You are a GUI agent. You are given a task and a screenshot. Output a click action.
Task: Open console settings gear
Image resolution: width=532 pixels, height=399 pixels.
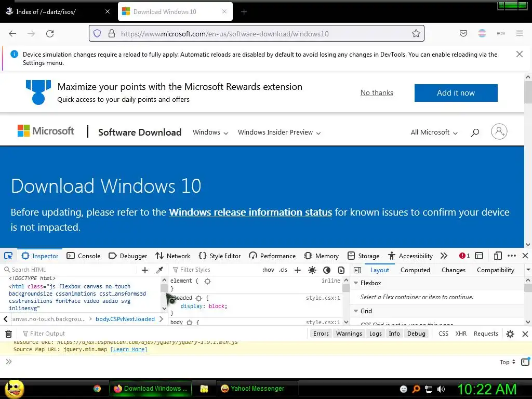510,334
